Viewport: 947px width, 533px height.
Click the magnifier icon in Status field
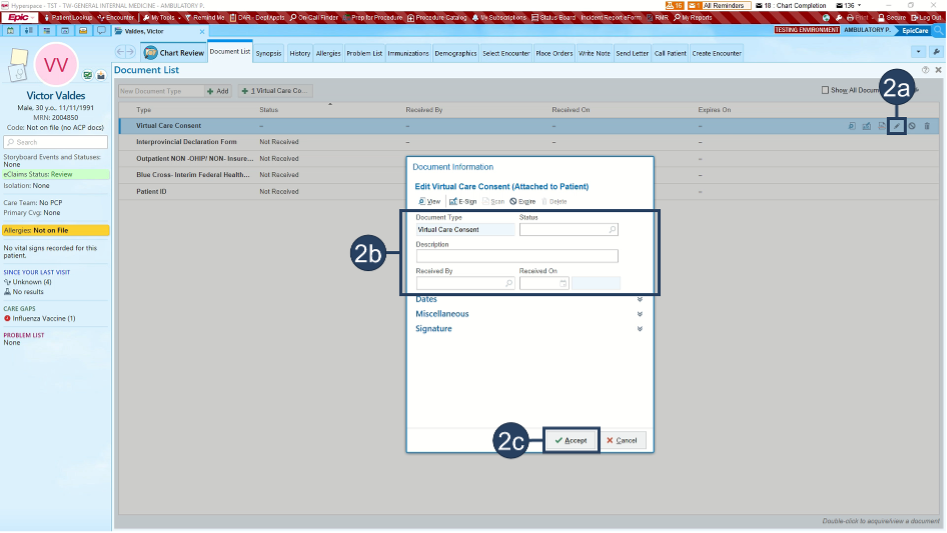pos(612,230)
